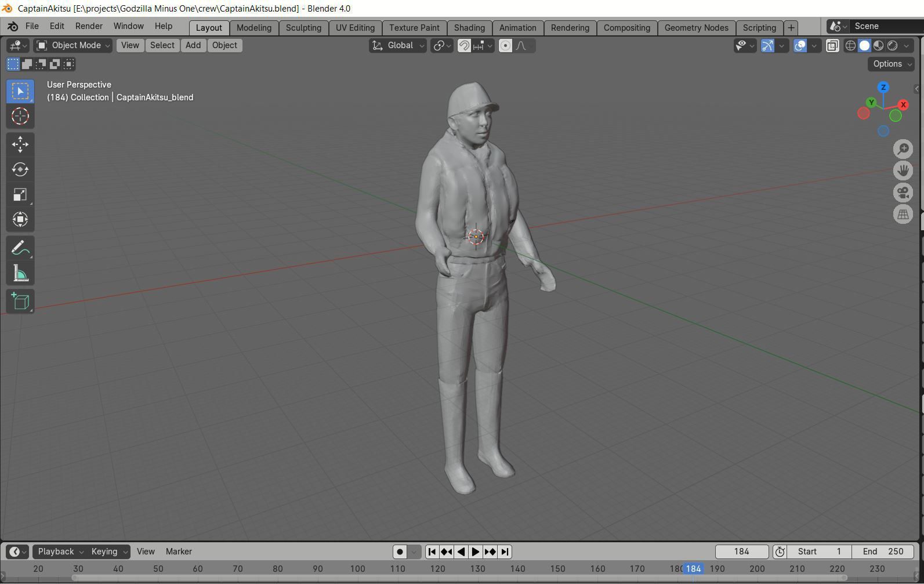Toggle proportional editing

pos(505,45)
